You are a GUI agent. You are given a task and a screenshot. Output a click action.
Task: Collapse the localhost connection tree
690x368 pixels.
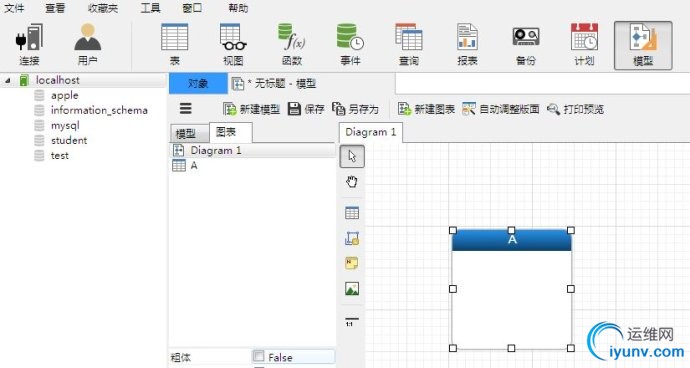pos(7,81)
